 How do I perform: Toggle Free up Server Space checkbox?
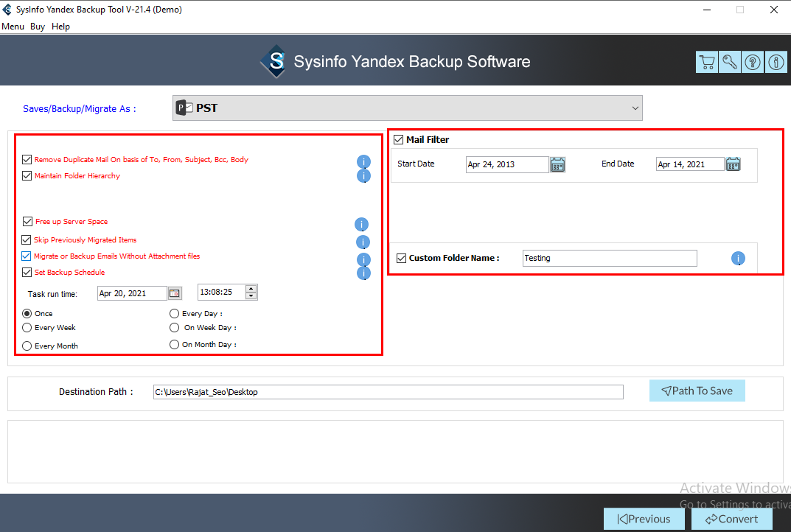[28, 221]
